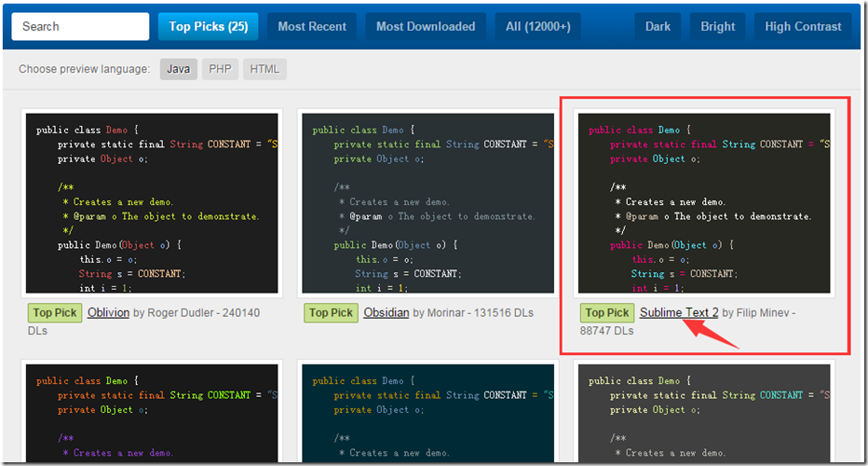Click the 'by Filip Minev -' text
The height and width of the screenshot is (466, 868).
pos(759,312)
